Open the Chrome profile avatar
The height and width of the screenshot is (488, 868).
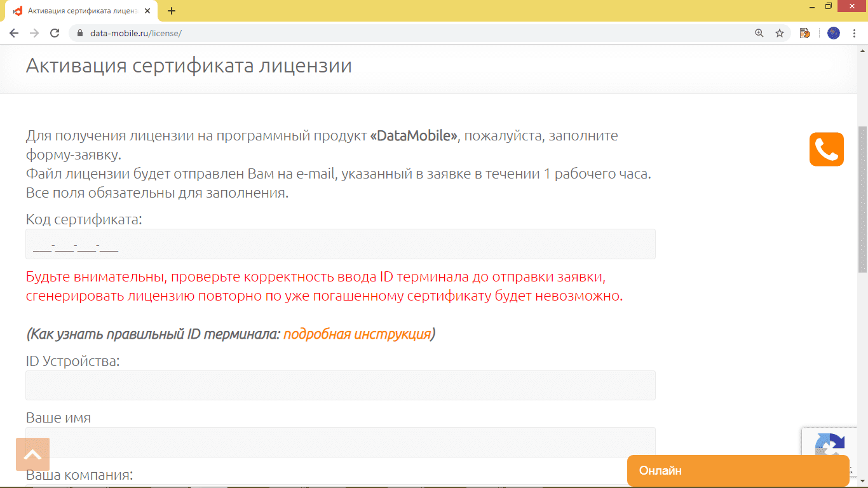point(834,33)
